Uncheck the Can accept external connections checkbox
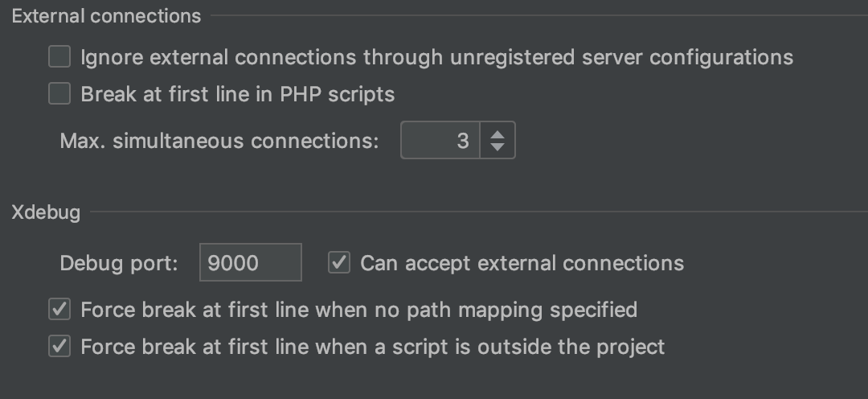 point(340,263)
